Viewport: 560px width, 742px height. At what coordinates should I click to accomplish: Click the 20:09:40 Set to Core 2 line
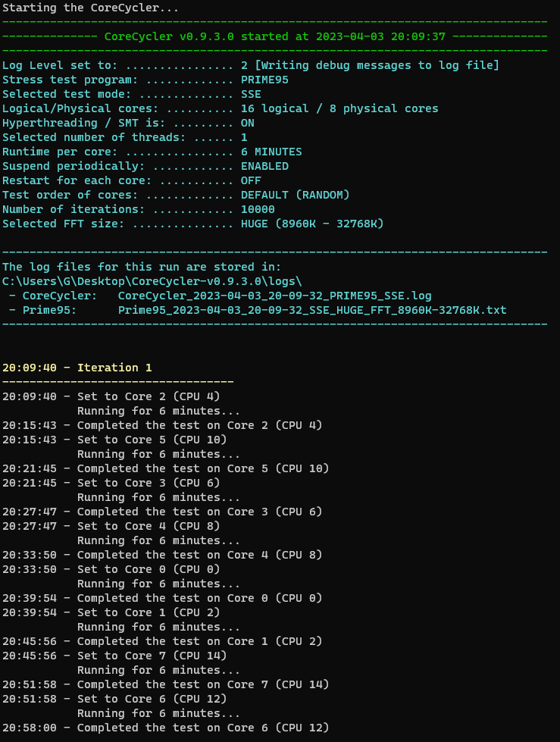[111, 396]
